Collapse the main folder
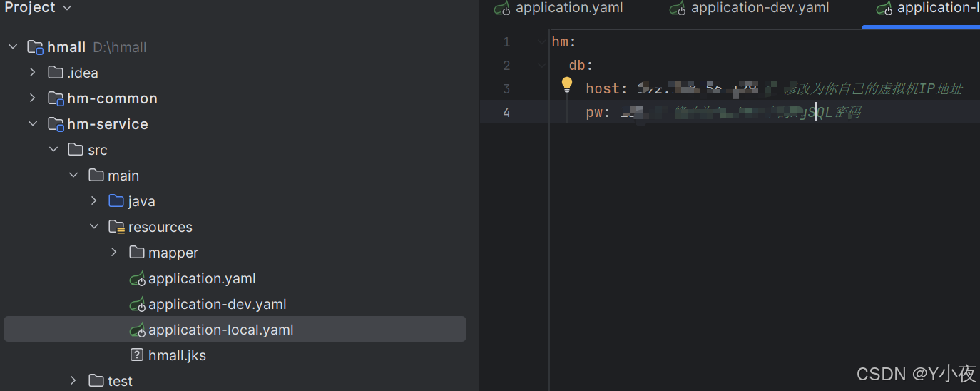The height and width of the screenshot is (391, 980). click(73, 176)
